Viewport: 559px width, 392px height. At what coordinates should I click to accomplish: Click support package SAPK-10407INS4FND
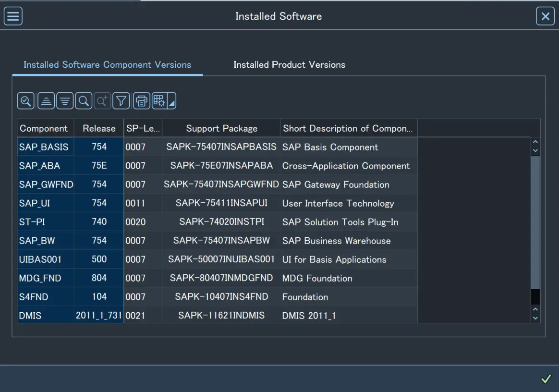(x=221, y=297)
